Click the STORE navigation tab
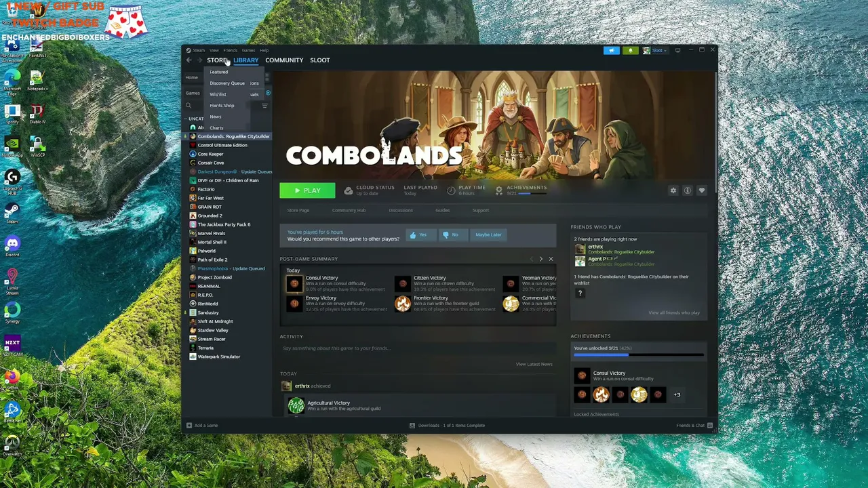The width and height of the screenshot is (868, 488). pos(217,60)
